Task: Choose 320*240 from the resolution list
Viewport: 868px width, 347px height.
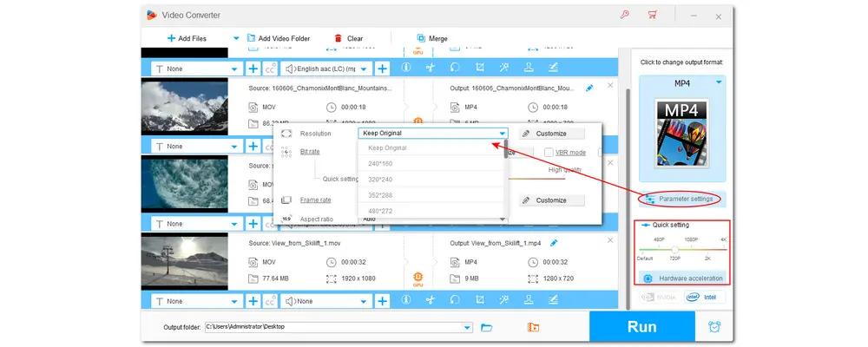Action: pos(380,180)
